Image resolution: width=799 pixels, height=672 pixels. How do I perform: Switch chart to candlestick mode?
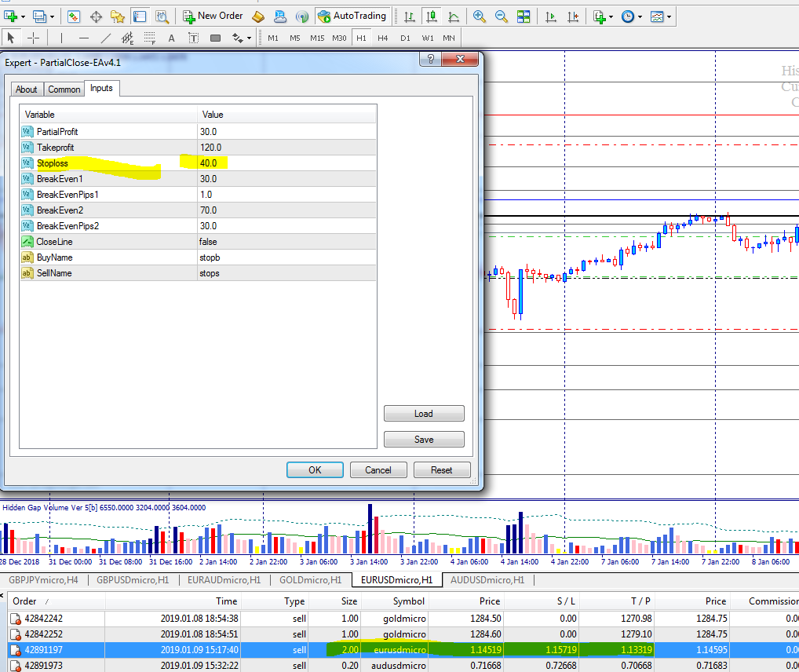click(431, 16)
